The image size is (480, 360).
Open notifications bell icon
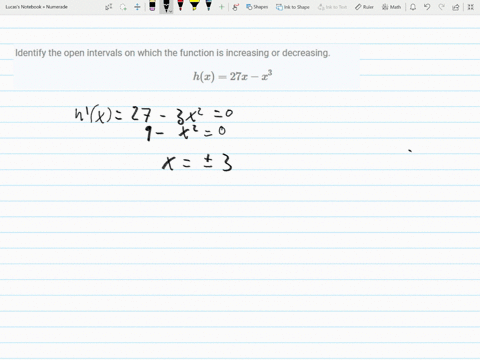pyautogui.click(x=413, y=7)
